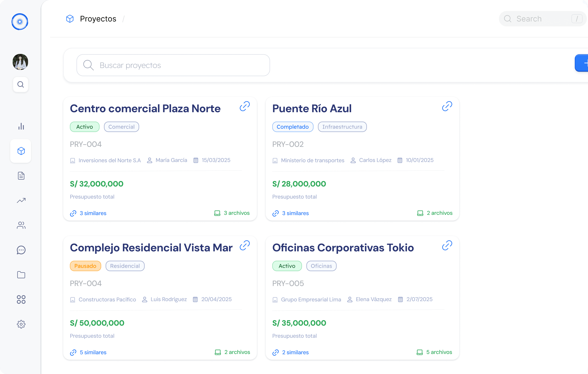Open the apps grid sidebar icon

[21, 299]
